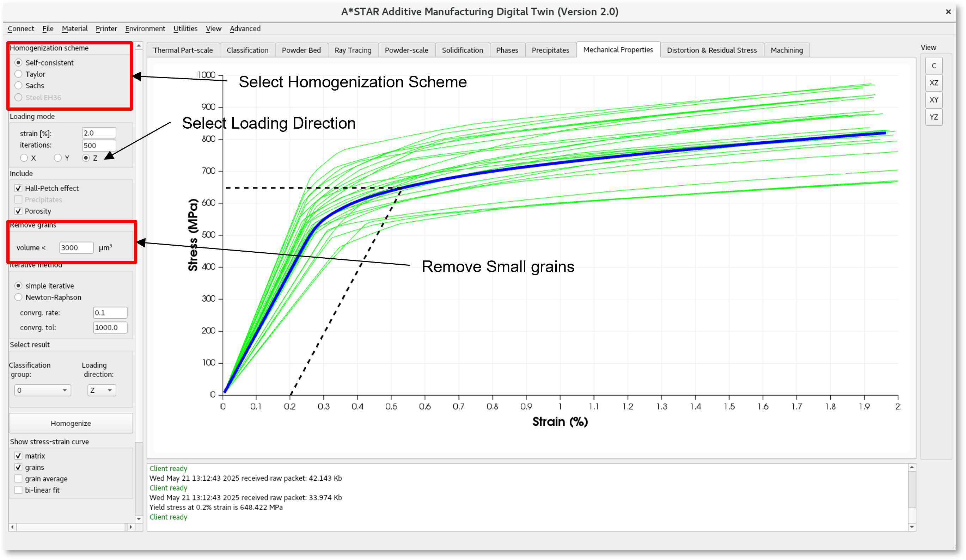Click the grain volume threshold field

pos(76,248)
